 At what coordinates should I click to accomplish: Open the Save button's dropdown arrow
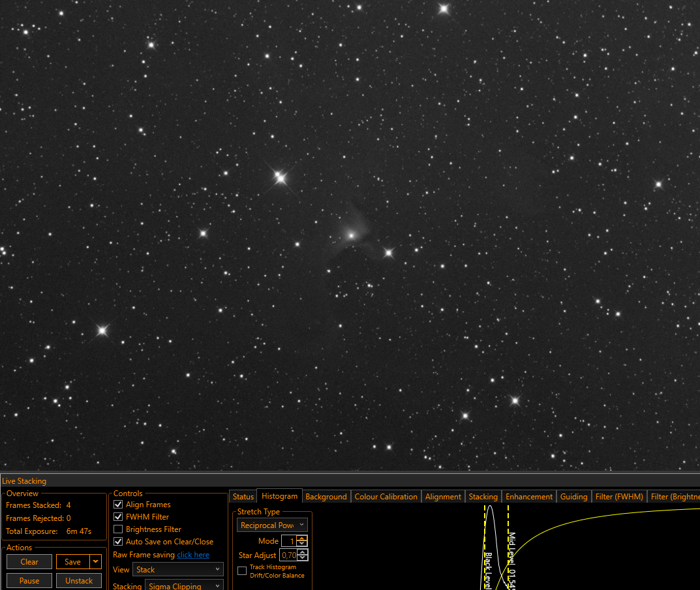[x=95, y=562]
